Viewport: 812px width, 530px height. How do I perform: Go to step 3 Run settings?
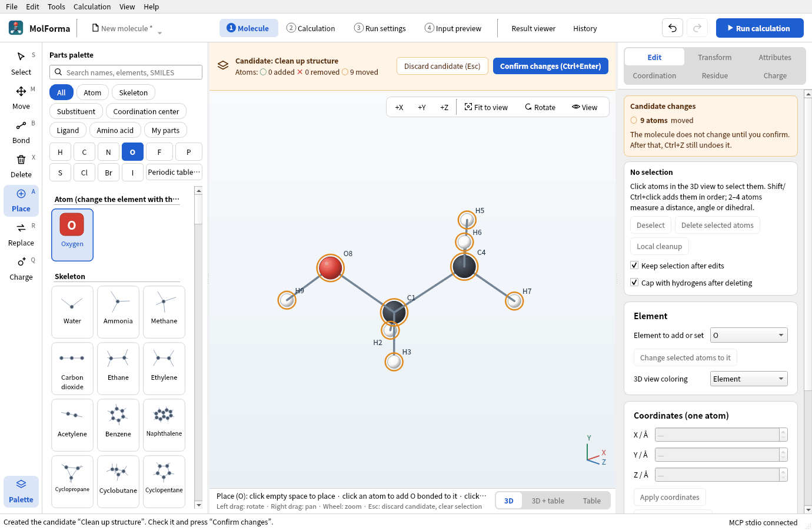[380, 28]
